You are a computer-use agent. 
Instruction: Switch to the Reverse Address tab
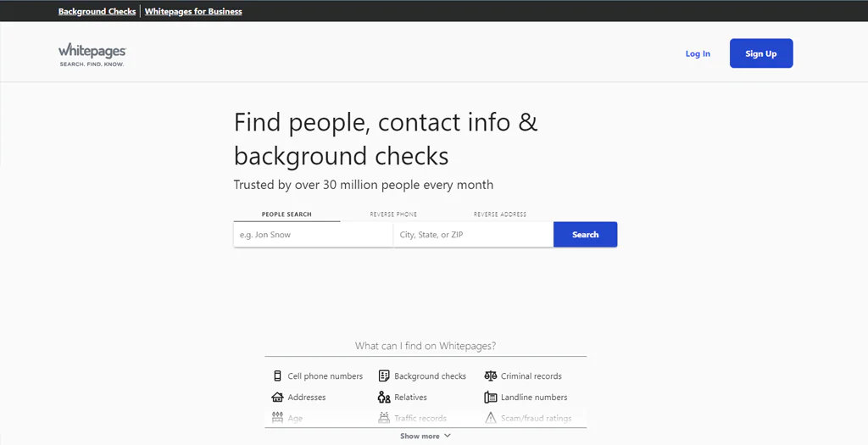pos(500,214)
